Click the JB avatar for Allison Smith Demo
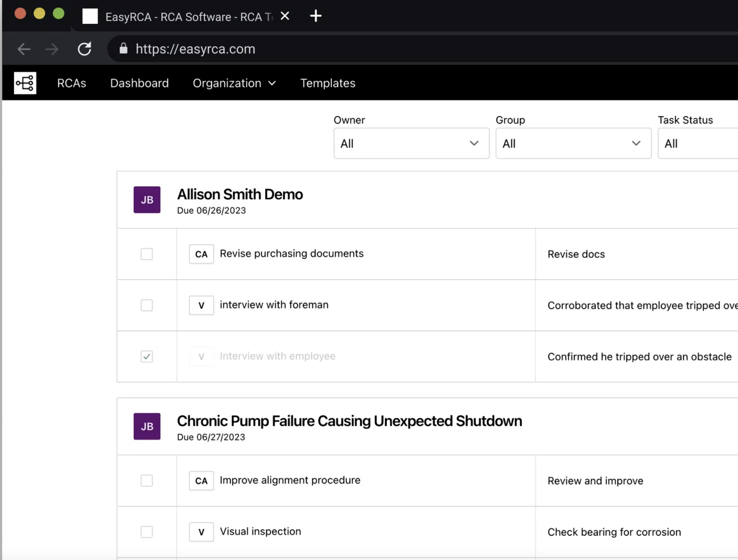The width and height of the screenshot is (738, 560). (147, 199)
